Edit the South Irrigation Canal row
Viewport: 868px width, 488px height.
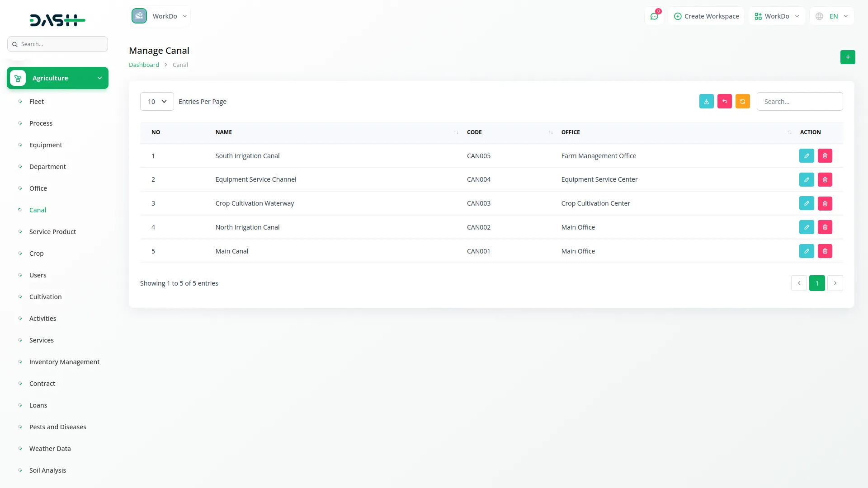coord(807,156)
